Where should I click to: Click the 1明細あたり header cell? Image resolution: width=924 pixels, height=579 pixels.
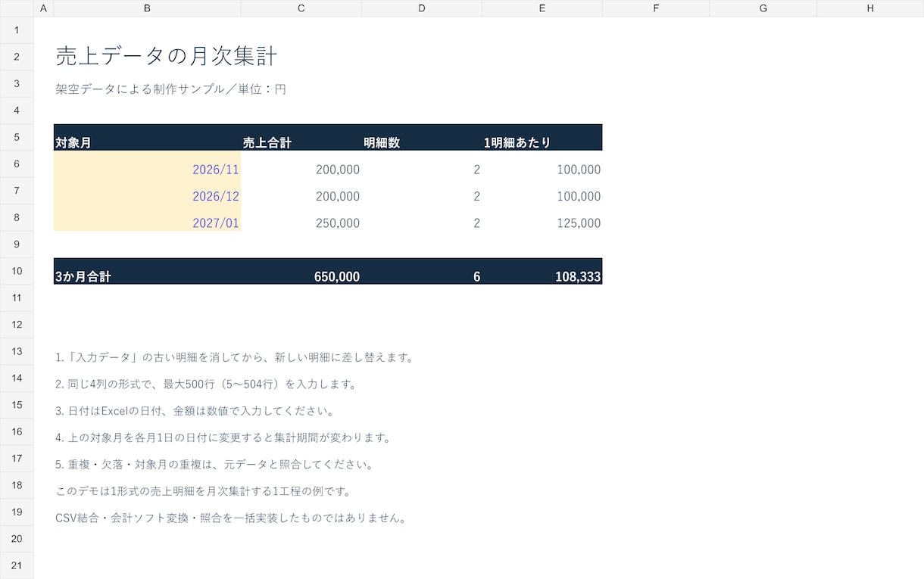[x=542, y=138]
